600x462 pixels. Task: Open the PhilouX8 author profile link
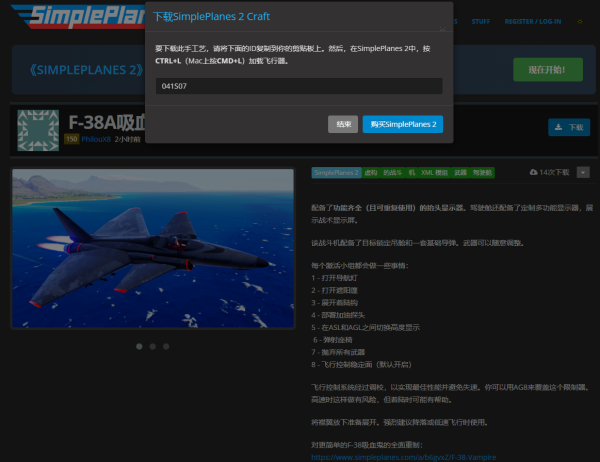96,139
